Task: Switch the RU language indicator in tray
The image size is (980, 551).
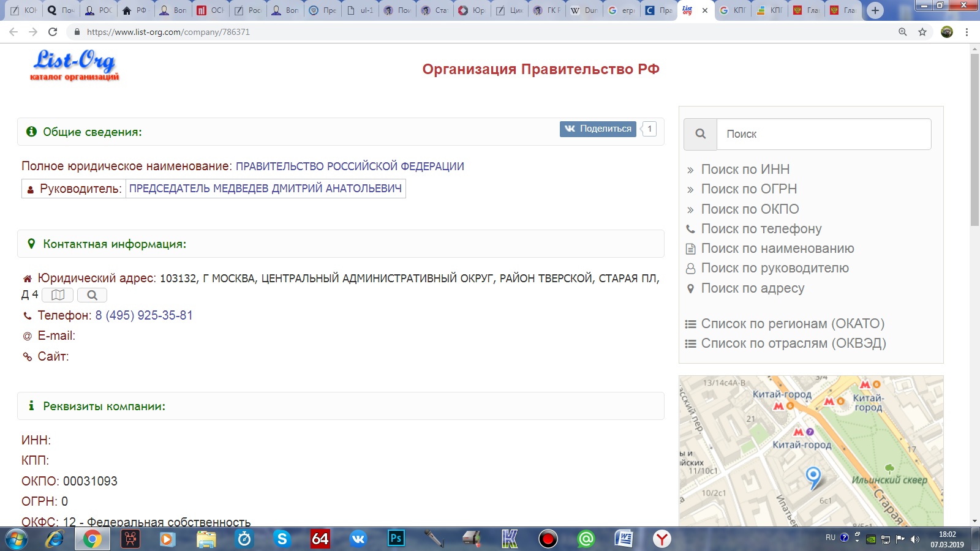Action: tap(831, 538)
